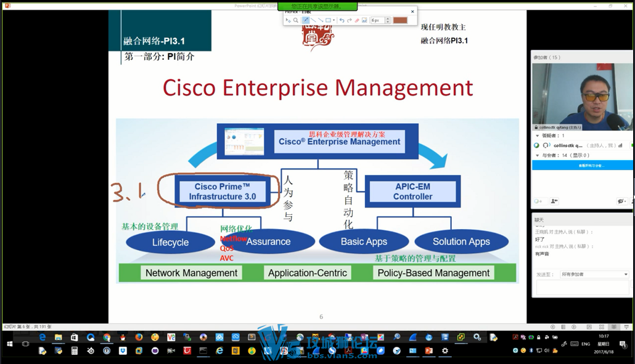Adjust pen width using the stepper arrows

pos(388,20)
